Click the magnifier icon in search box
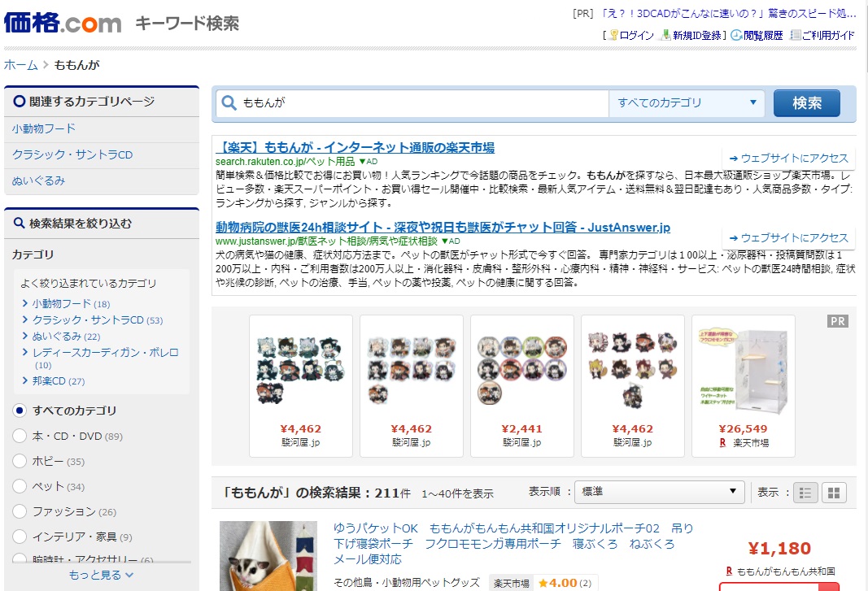The image size is (868, 591). [x=229, y=102]
